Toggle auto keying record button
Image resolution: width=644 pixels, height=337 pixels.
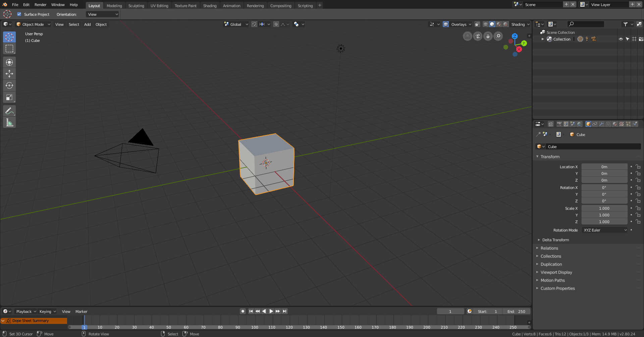tap(243, 311)
